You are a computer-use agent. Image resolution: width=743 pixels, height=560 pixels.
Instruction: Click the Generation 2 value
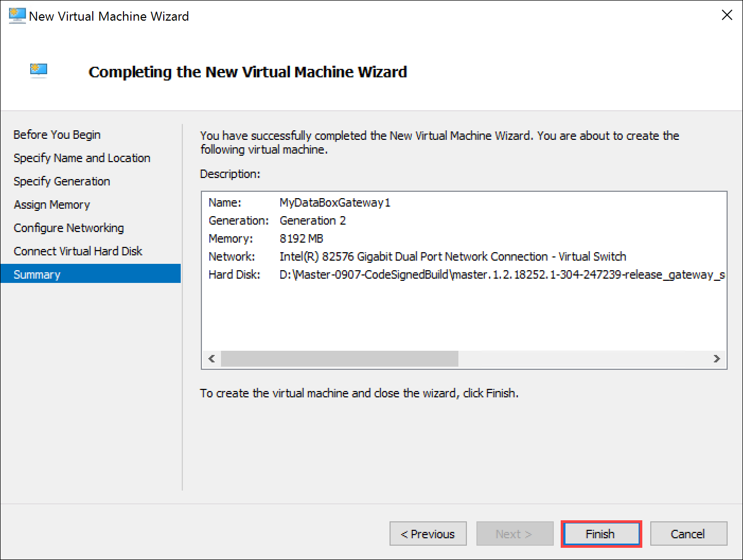pyautogui.click(x=313, y=220)
